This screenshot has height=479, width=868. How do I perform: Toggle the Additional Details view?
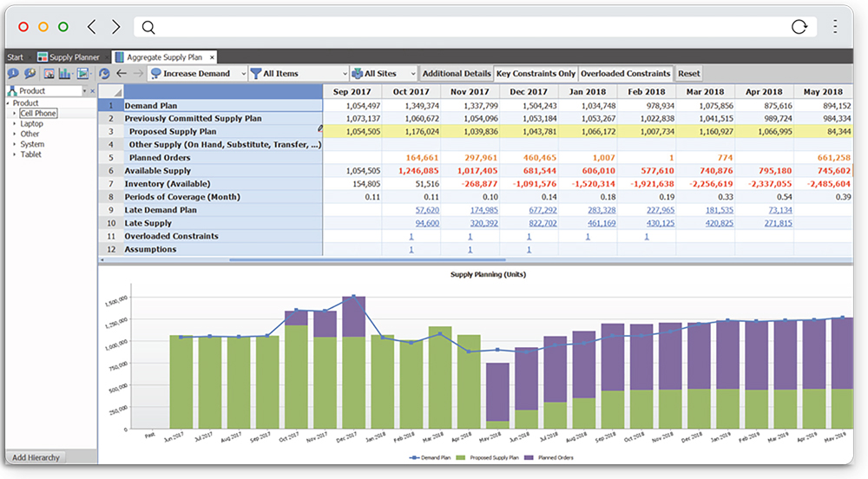click(456, 74)
